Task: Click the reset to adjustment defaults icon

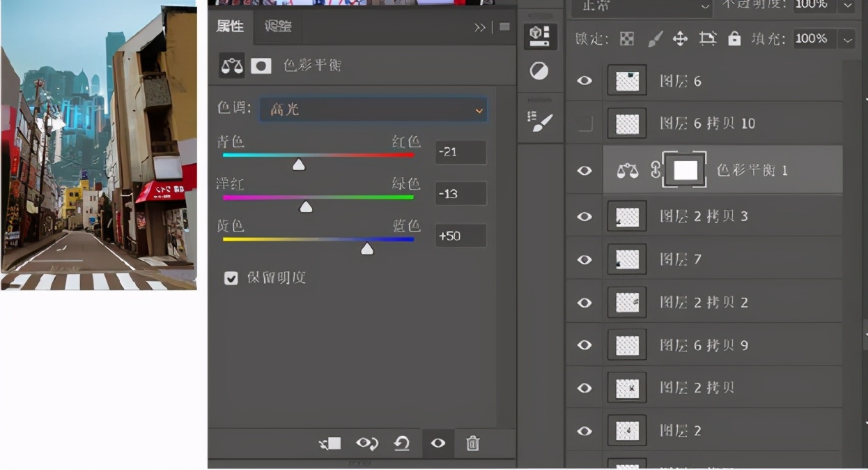Action: click(x=402, y=444)
